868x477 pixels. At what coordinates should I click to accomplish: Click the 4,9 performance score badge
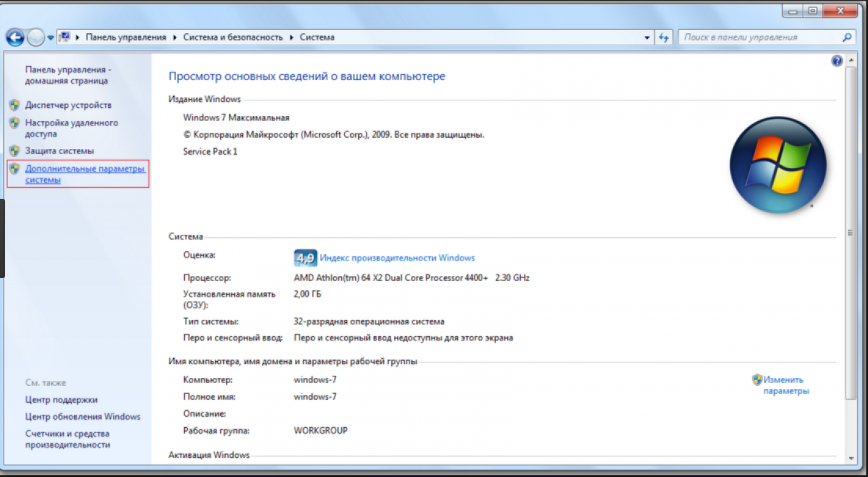point(304,258)
